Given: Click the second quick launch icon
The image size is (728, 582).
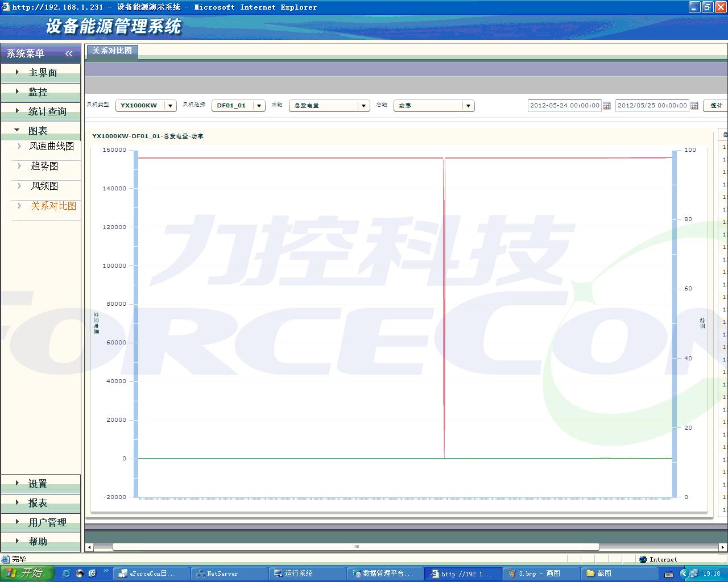Looking at the screenshot, I should (x=80, y=573).
